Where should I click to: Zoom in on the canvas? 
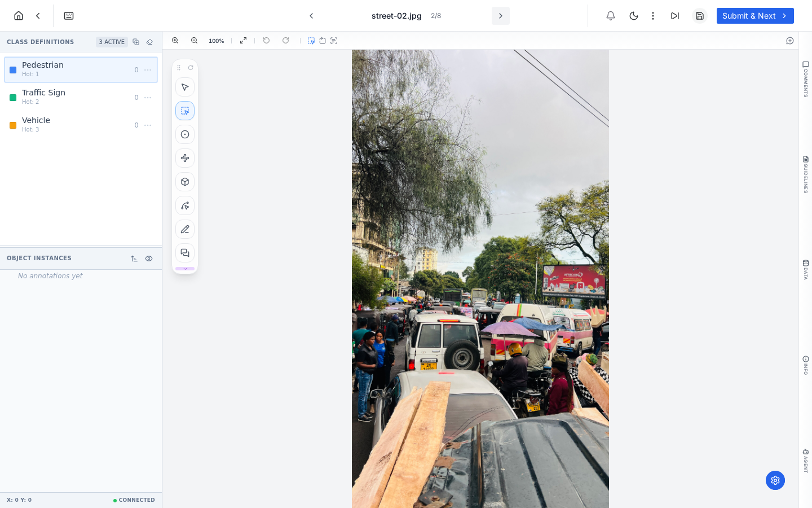coord(175,41)
